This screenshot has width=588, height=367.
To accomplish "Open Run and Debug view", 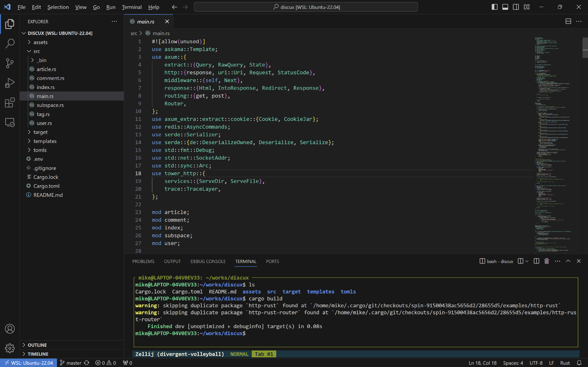I will click(x=10, y=83).
